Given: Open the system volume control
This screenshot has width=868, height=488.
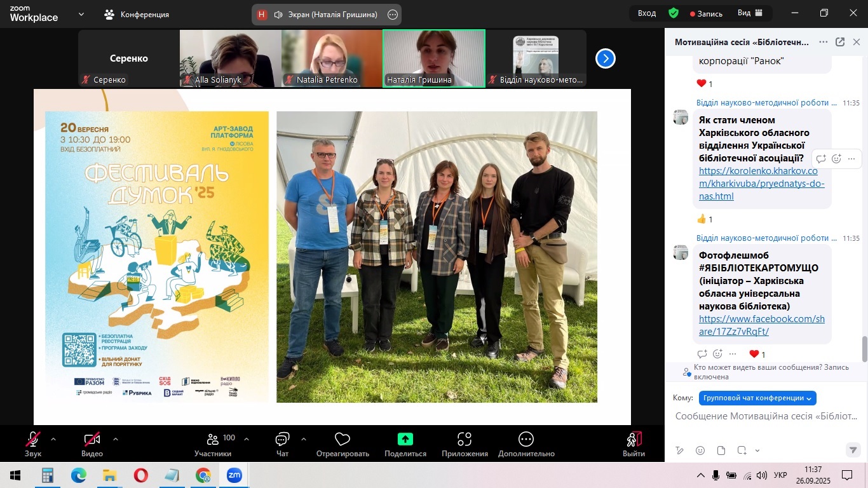Looking at the screenshot, I should (x=761, y=475).
